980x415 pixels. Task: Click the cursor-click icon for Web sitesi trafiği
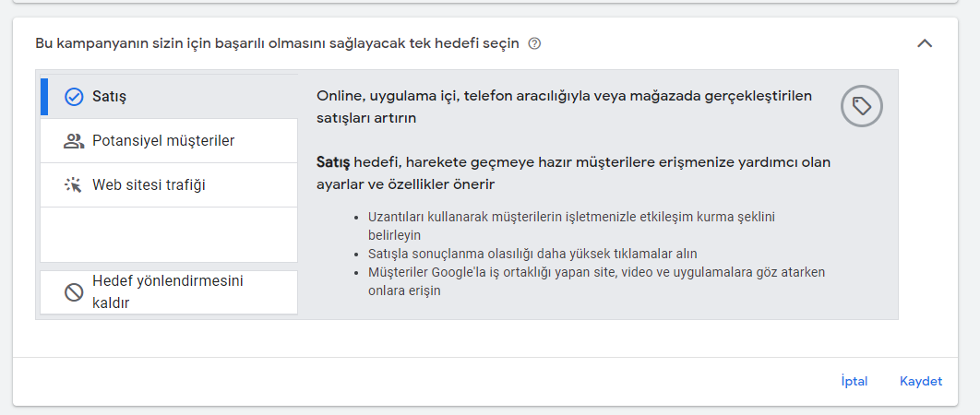74,185
